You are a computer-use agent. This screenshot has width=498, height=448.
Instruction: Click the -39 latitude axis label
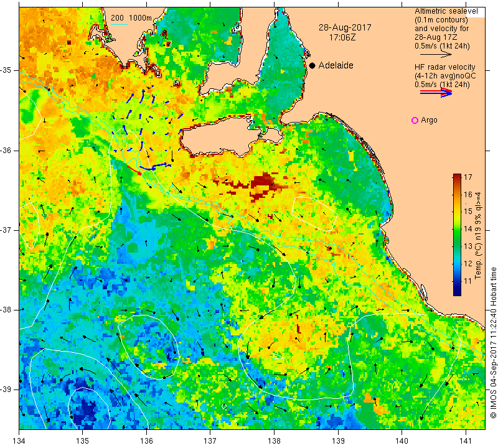[6, 389]
